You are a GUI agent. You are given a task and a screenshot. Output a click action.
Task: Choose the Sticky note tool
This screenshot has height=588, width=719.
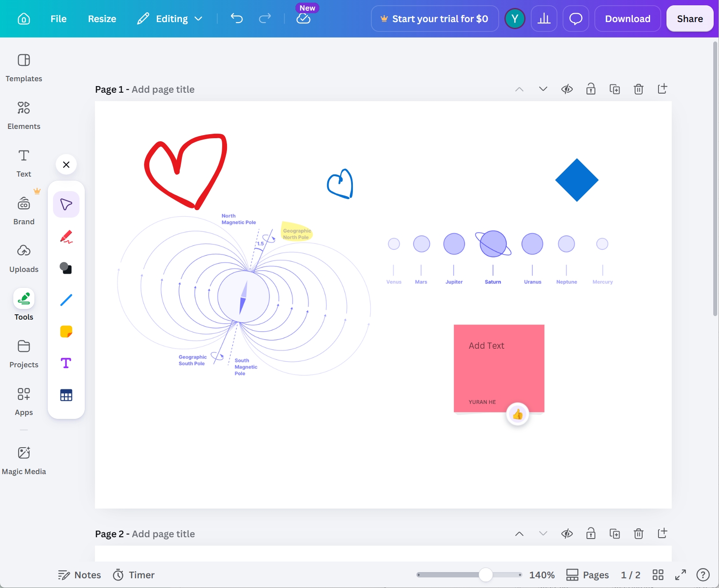click(x=66, y=332)
